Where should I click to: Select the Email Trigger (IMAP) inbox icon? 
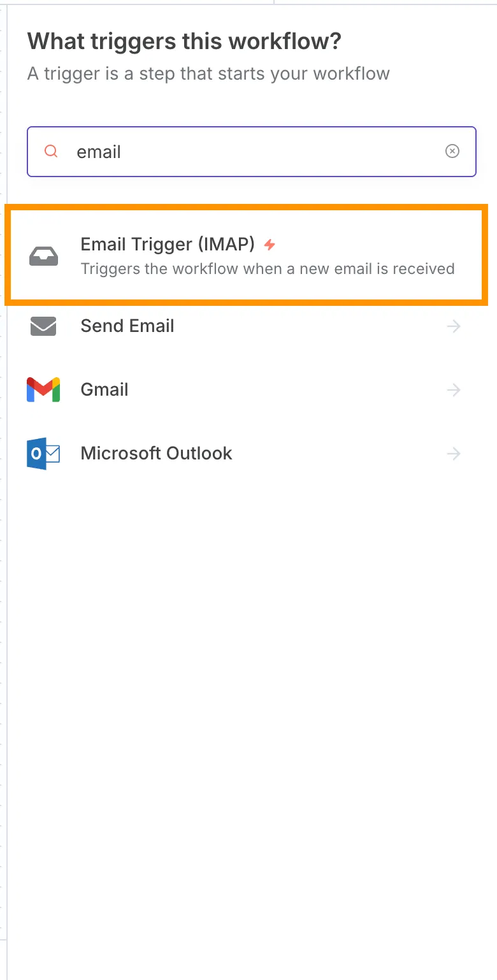pyautogui.click(x=44, y=256)
